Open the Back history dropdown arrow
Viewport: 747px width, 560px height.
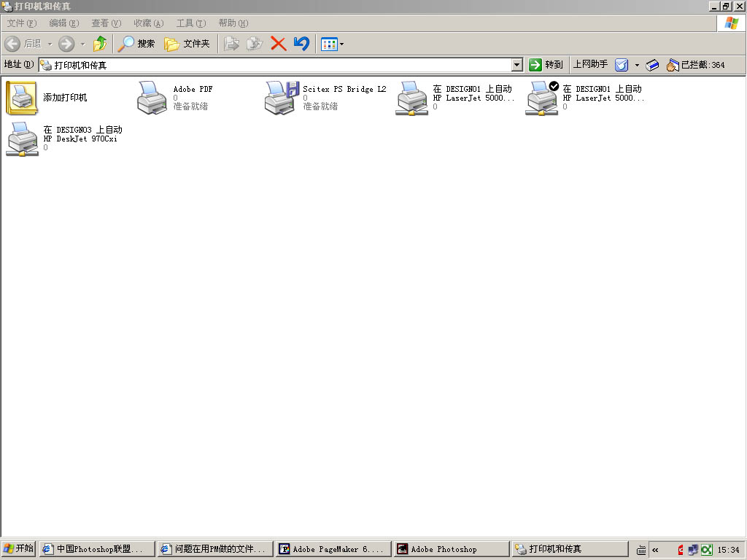pos(50,44)
